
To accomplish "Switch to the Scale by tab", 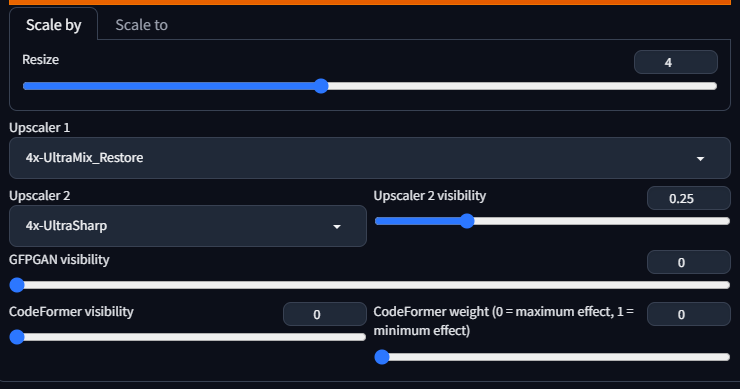I will (53, 25).
